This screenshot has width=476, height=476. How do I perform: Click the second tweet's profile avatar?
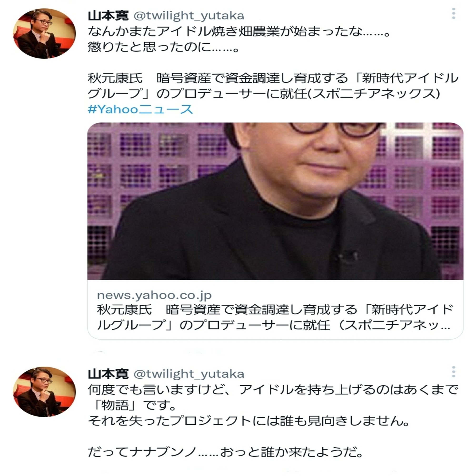(44, 392)
